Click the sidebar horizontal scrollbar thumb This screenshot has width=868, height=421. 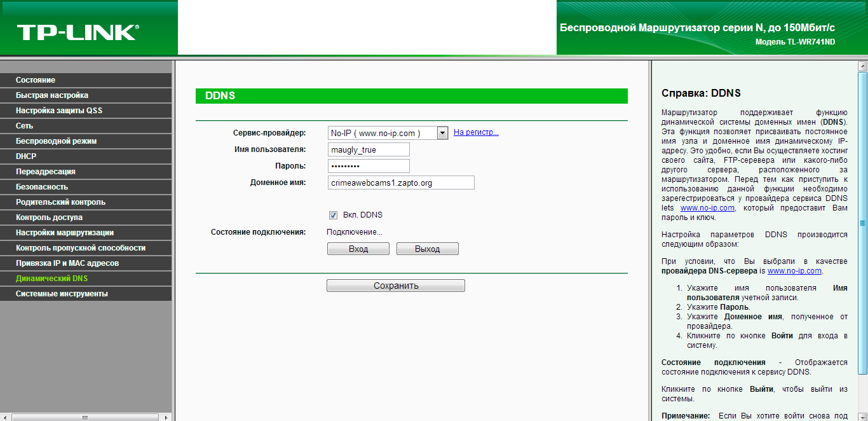(84, 417)
